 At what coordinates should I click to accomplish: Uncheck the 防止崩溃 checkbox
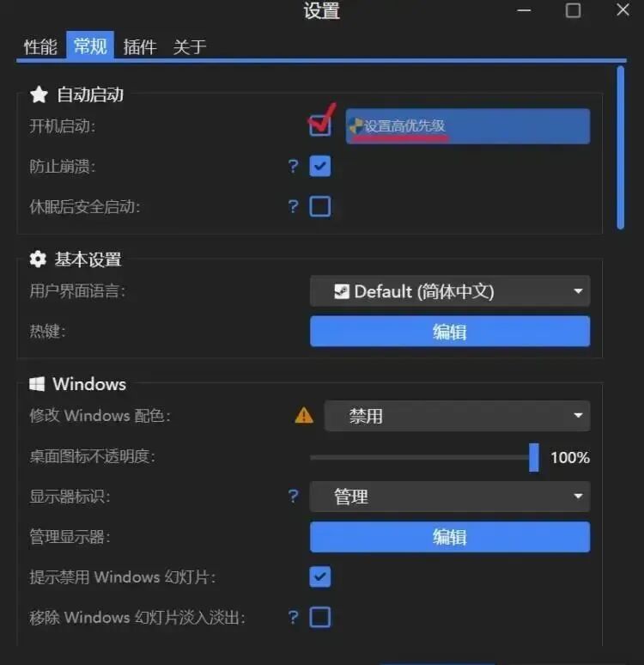pyautogui.click(x=320, y=166)
